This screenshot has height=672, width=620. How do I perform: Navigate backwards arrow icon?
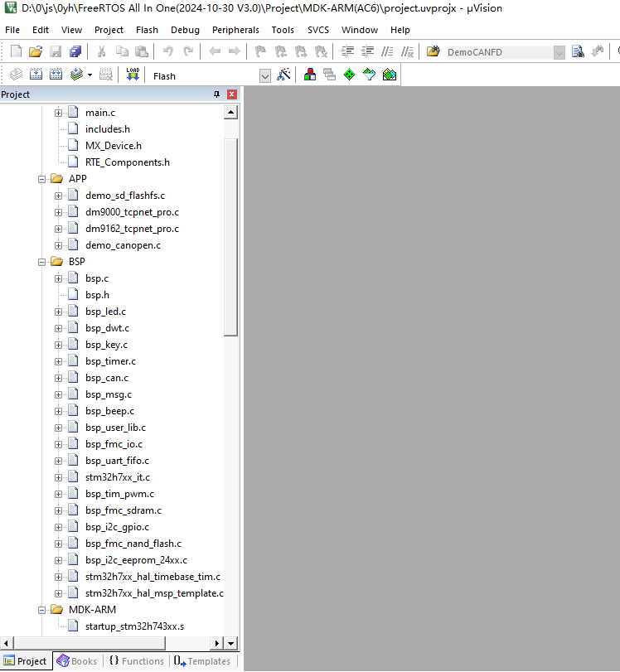point(215,52)
